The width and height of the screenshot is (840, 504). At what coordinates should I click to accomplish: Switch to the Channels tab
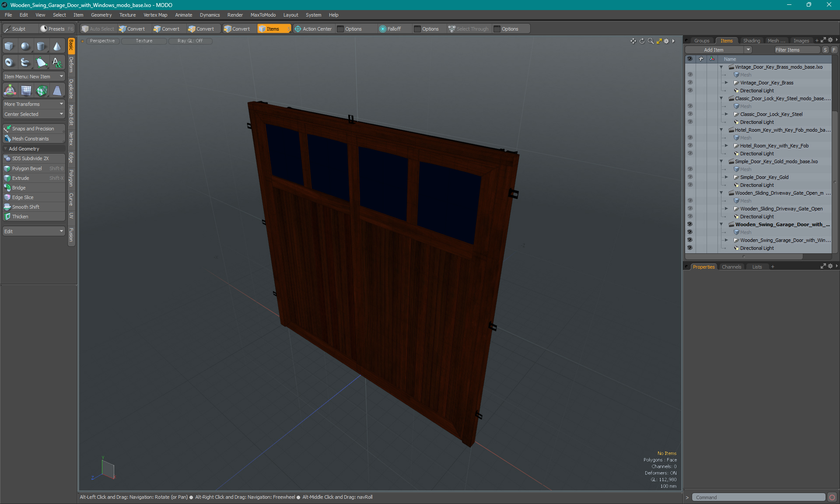click(731, 267)
